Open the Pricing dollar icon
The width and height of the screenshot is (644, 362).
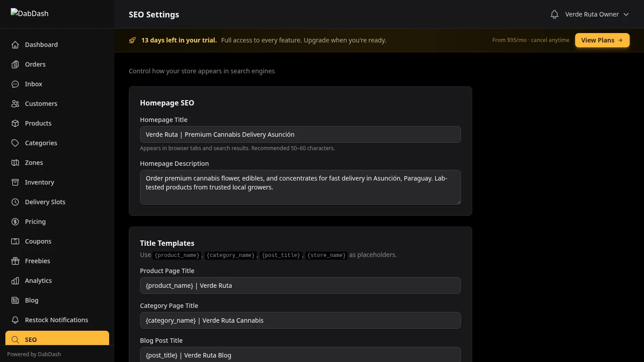[x=15, y=222]
